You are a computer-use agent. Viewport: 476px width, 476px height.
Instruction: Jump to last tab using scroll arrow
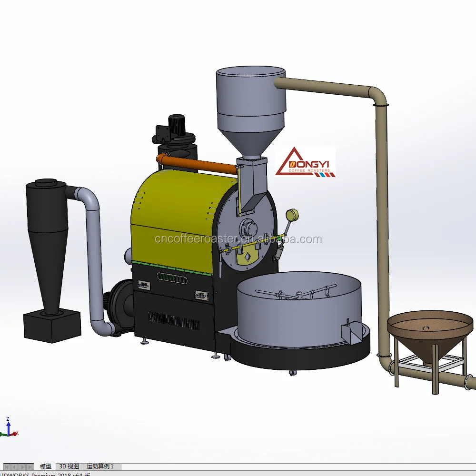coord(30,466)
